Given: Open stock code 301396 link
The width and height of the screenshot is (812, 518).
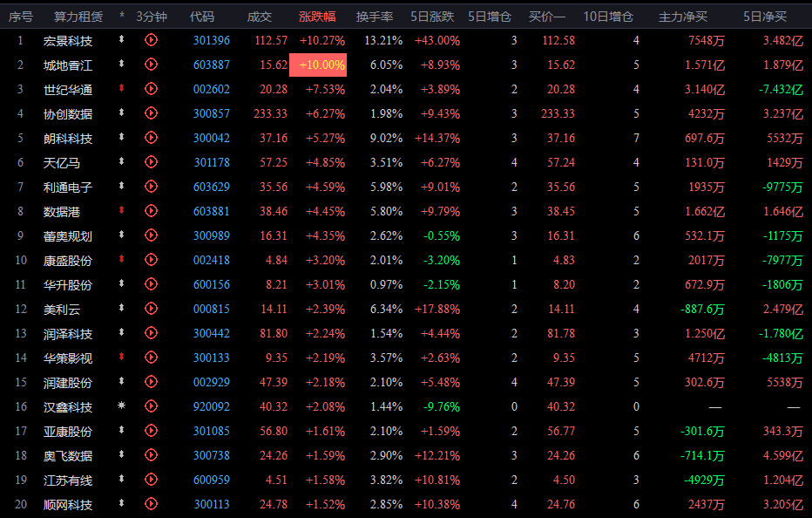Looking at the screenshot, I should pos(212,41).
